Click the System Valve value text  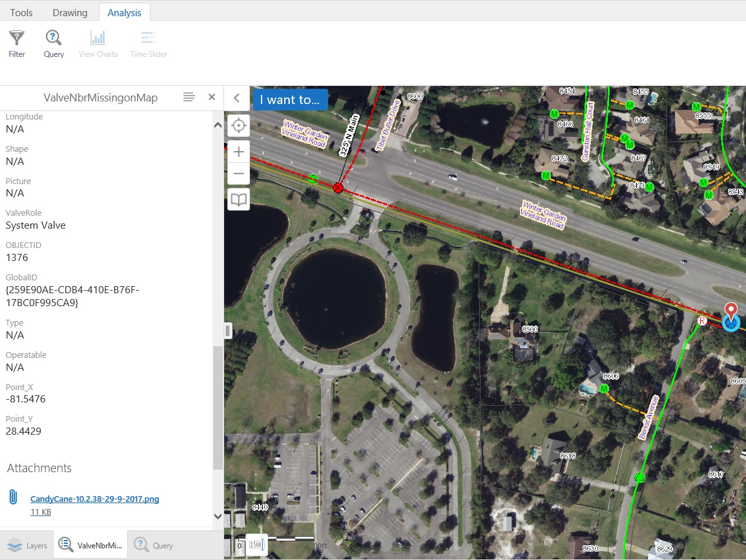click(x=36, y=225)
